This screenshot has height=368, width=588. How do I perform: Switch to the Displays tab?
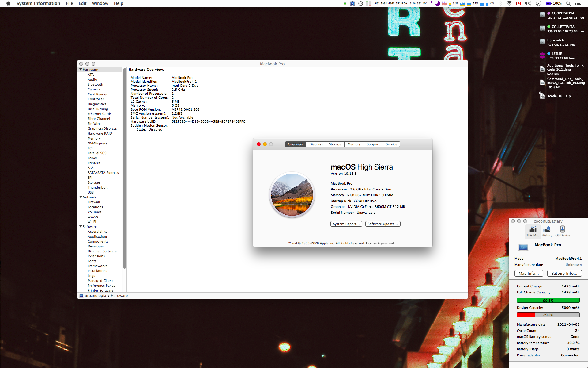[x=316, y=144]
